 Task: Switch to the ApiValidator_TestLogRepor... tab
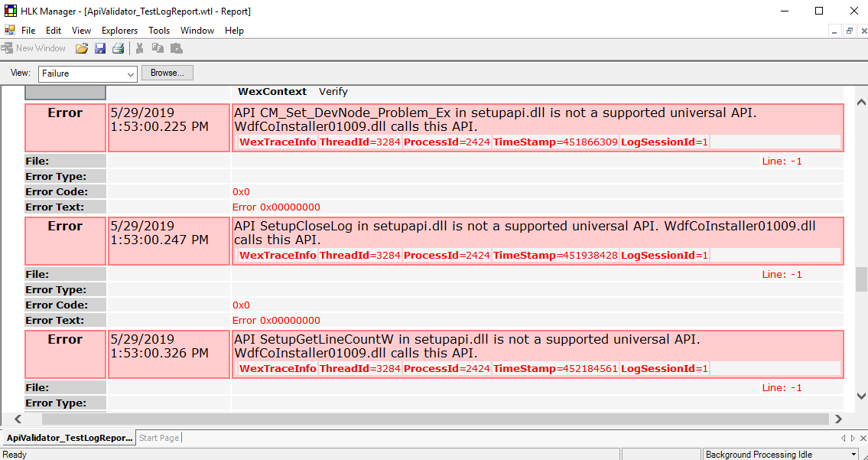coord(69,438)
